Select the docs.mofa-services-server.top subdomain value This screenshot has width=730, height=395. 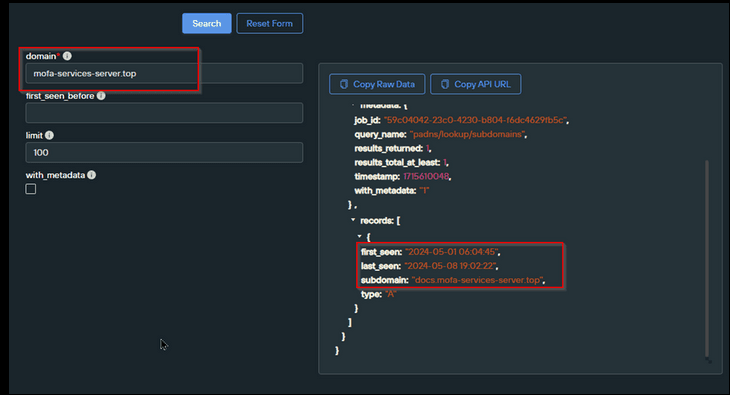point(478,280)
